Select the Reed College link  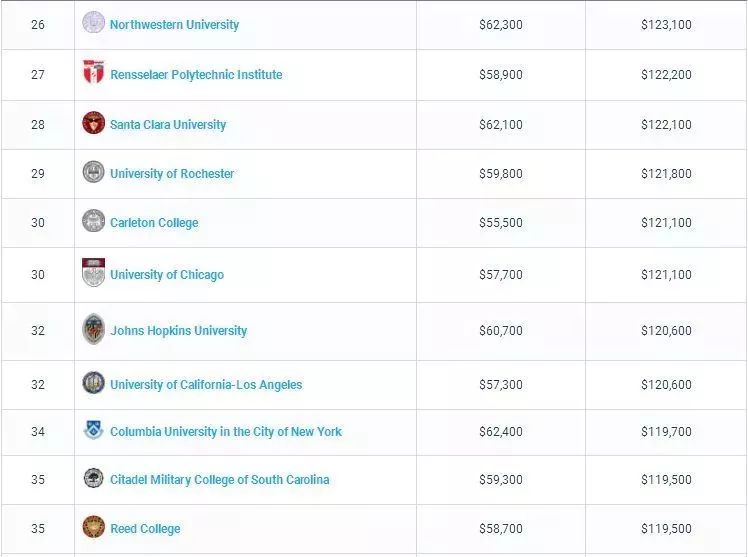tap(145, 529)
